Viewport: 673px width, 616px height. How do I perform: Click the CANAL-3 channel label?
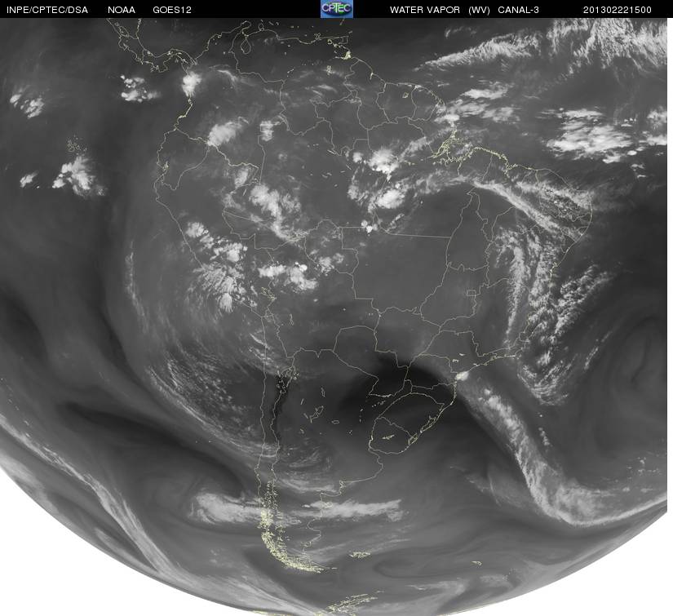[519, 10]
